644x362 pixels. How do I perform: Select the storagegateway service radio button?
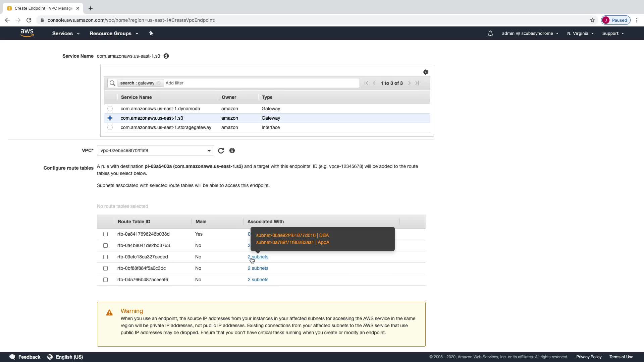coord(110,127)
